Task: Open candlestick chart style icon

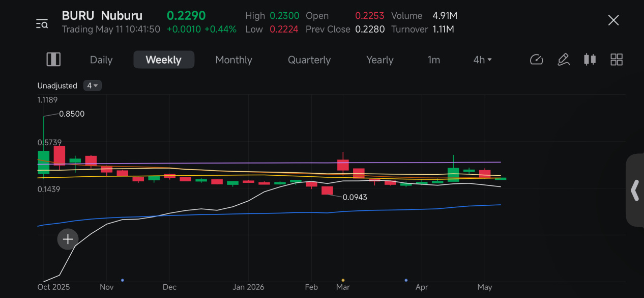Action: 590,60
